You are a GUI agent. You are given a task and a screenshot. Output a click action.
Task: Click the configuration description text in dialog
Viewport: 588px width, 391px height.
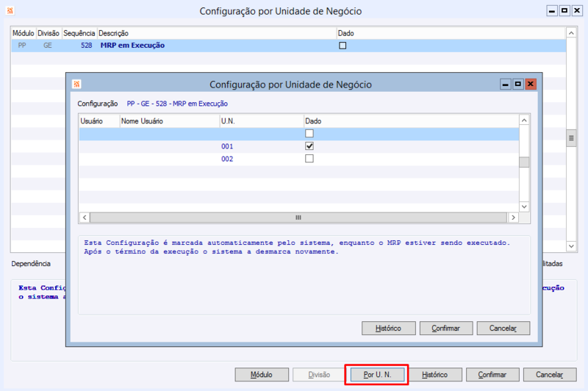click(x=297, y=247)
